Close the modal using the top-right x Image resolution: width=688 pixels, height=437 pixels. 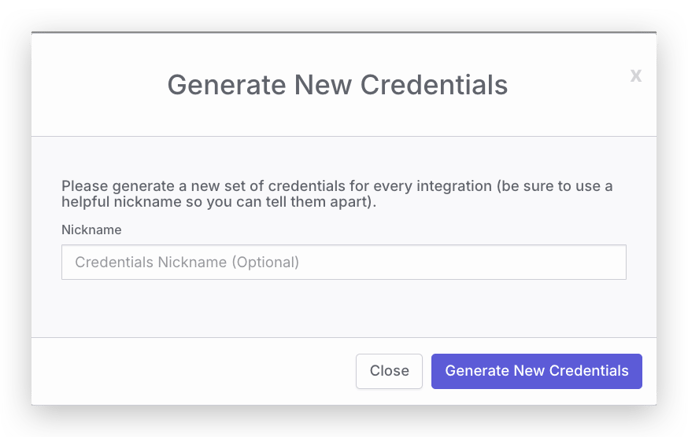pos(636,76)
